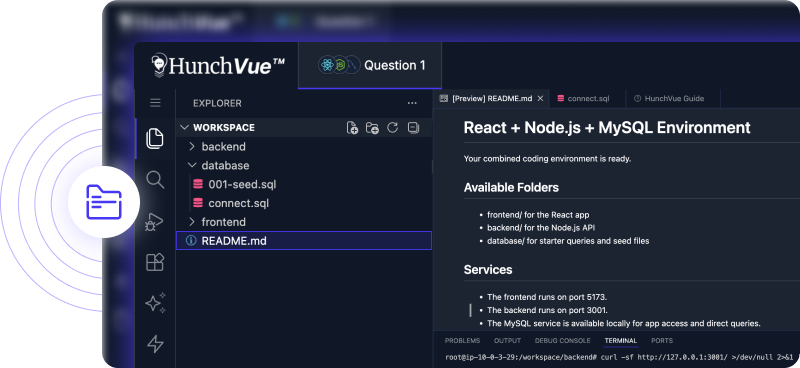Open 001-seed.sql file in tree
This screenshot has height=368, width=800.
point(304,184)
